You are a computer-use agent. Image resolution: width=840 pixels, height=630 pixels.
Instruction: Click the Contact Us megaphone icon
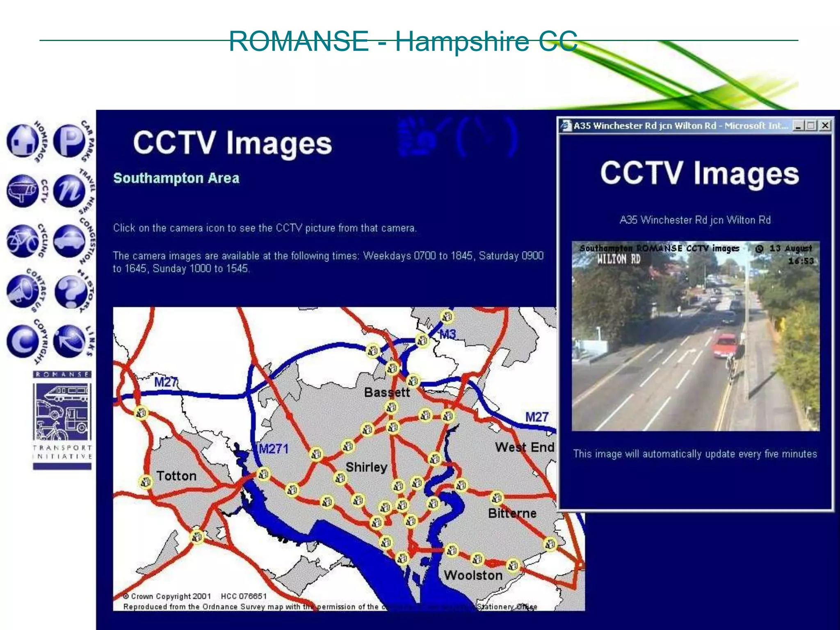click(23, 291)
